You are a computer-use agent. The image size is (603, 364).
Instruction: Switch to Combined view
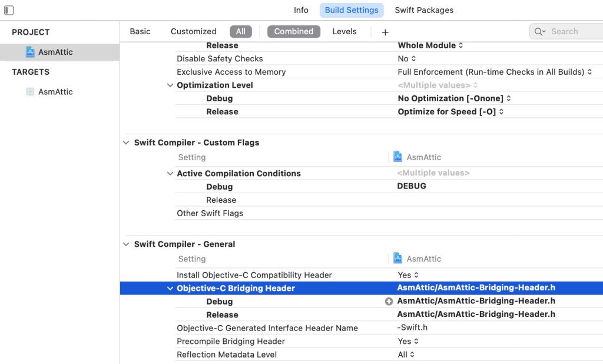(x=294, y=32)
